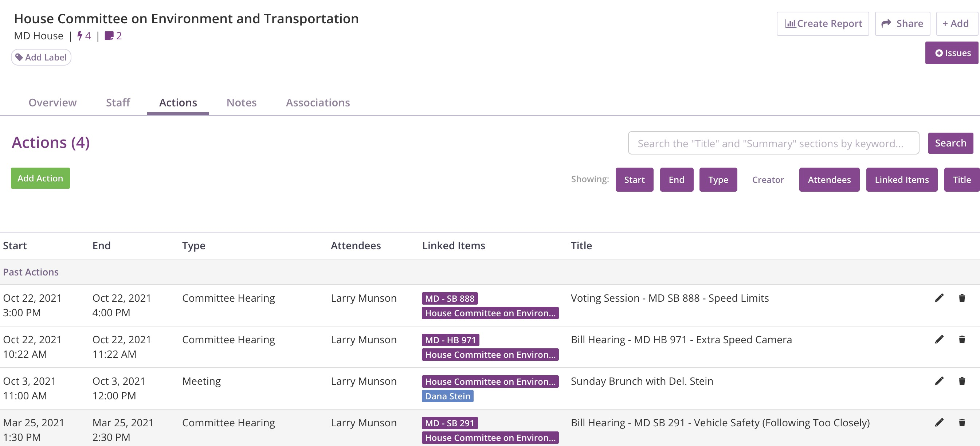Screen dimensions: 980x446
Task: Click the notes count icon in header
Action: 109,36
